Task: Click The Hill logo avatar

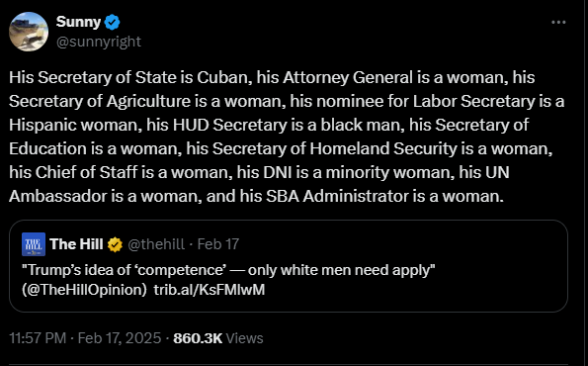Action: pos(34,244)
